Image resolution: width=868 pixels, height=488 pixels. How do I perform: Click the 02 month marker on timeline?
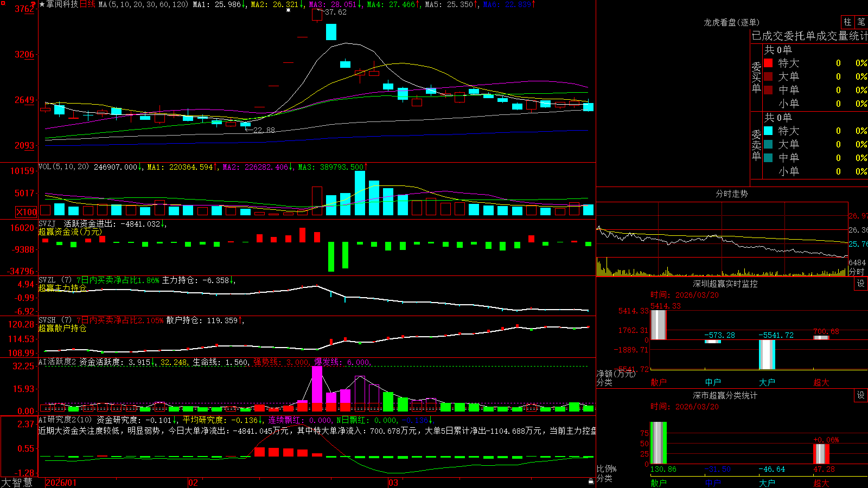(x=193, y=483)
